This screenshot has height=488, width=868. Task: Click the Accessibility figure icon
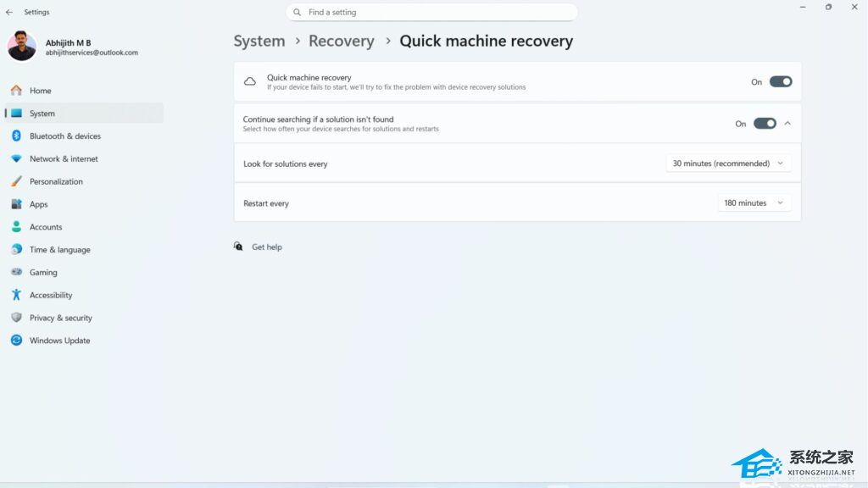(x=16, y=294)
